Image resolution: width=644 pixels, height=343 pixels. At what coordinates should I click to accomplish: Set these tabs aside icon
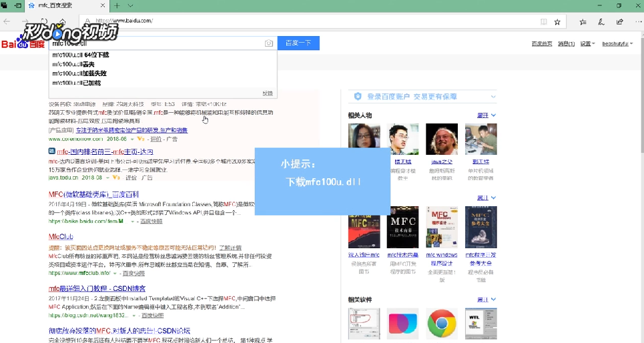[x=17, y=5]
